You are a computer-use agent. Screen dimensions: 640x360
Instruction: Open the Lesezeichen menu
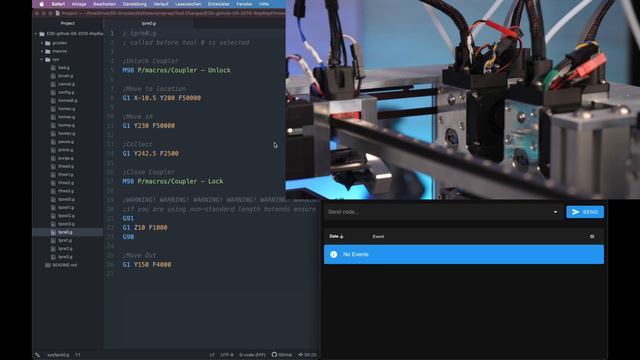(x=188, y=4)
